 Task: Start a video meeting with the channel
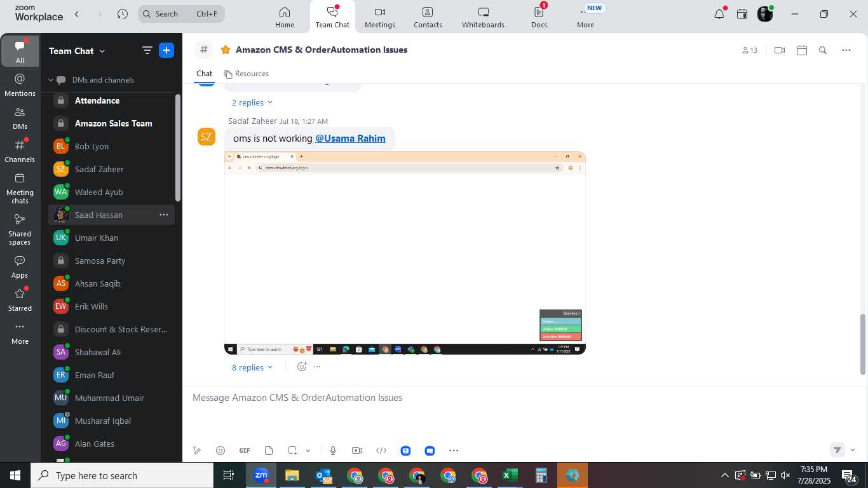(x=780, y=50)
